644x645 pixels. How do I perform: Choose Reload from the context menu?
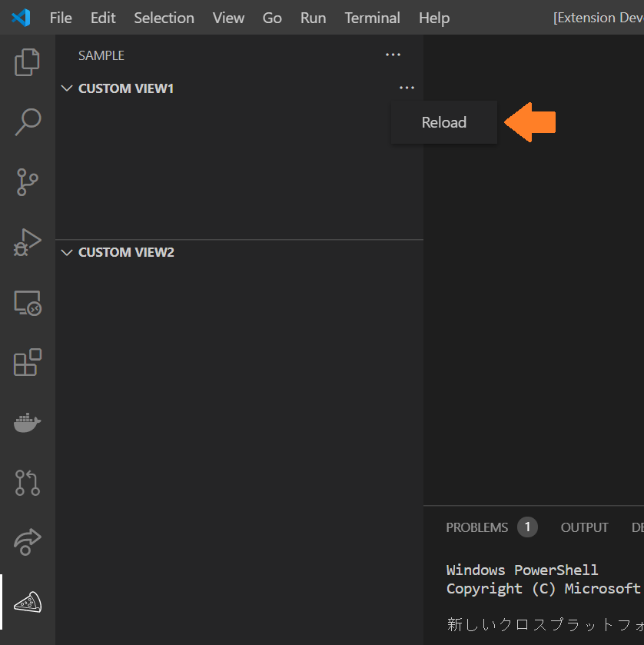[443, 122]
